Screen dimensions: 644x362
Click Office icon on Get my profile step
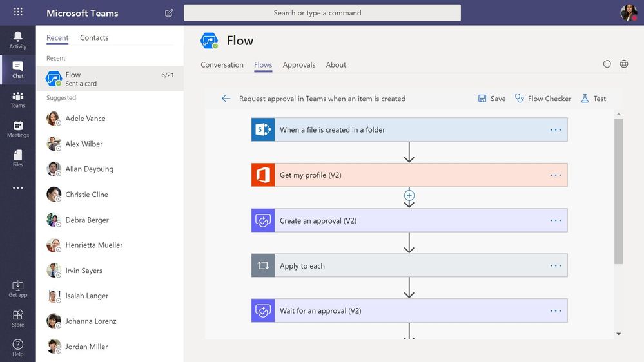tap(263, 175)
